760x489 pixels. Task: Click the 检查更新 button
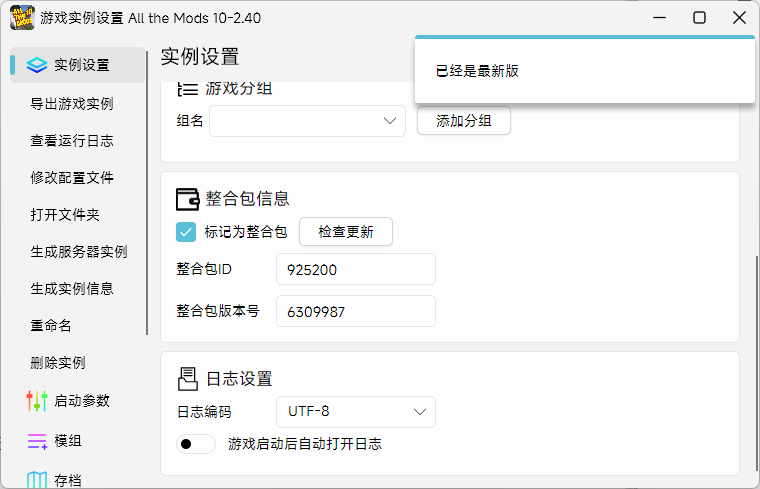point(346,232)
